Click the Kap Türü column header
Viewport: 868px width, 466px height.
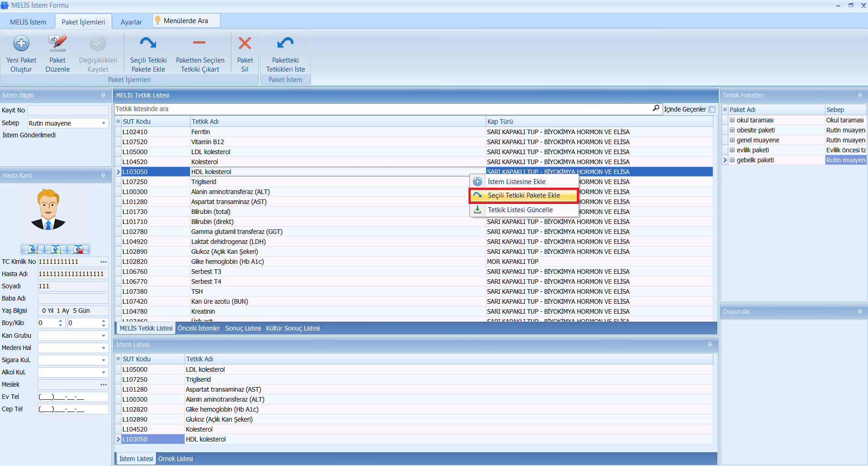click(599, 121)
